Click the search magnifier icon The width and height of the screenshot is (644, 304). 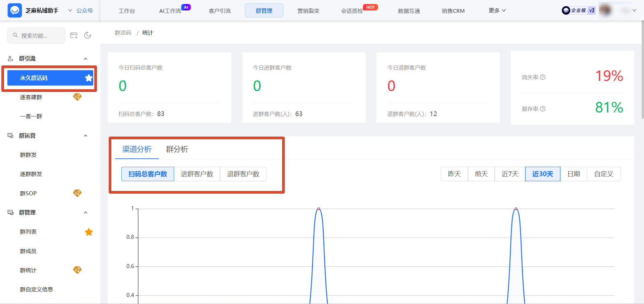tap(15, 35)
